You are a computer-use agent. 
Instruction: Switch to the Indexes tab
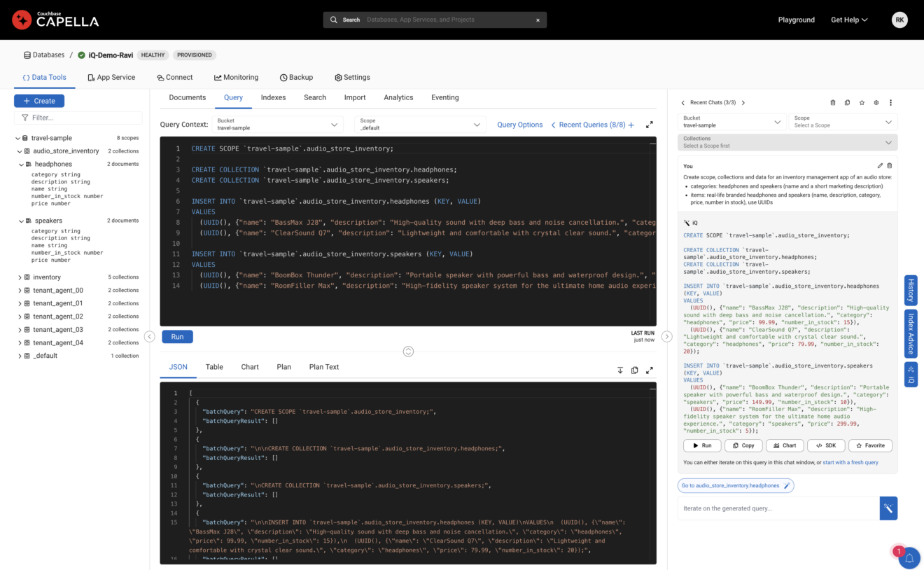pos(273,97)
